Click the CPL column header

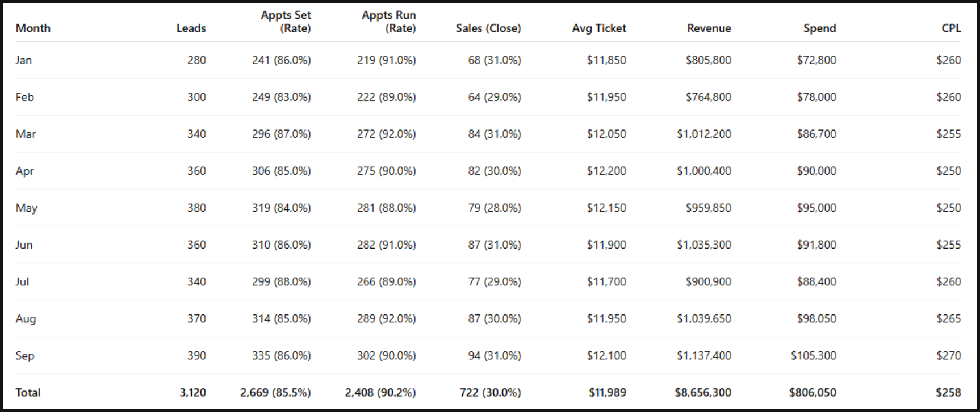[x=951, y=28]
